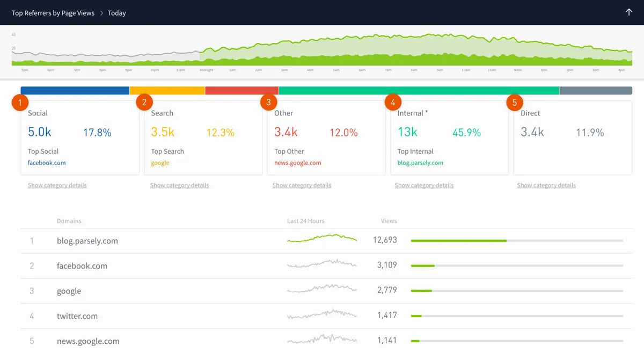This screenshot has height=353, width=644.
Task: Click the 3.5k Search views value
Action: pos(163,132)
